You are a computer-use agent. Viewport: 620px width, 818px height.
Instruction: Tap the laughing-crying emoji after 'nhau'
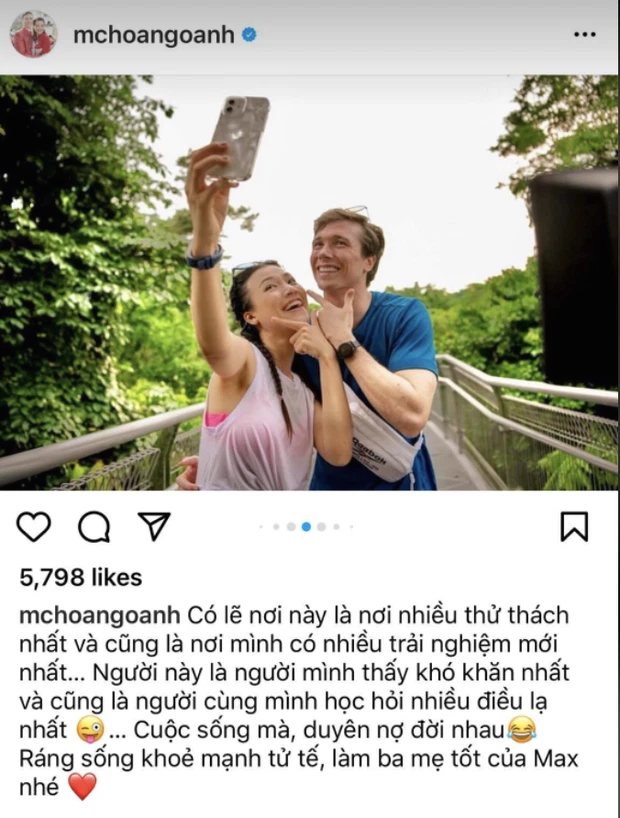(521, 729)
